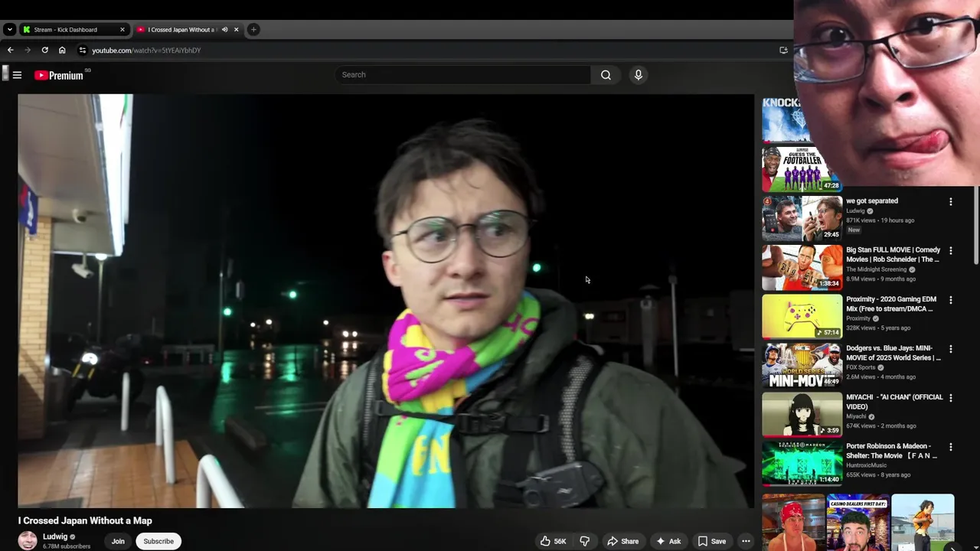Open the red bandana Shorts thumbnail
Viewport: 980px width, 551px height.
pyautogui.click(x=793, y=523)
